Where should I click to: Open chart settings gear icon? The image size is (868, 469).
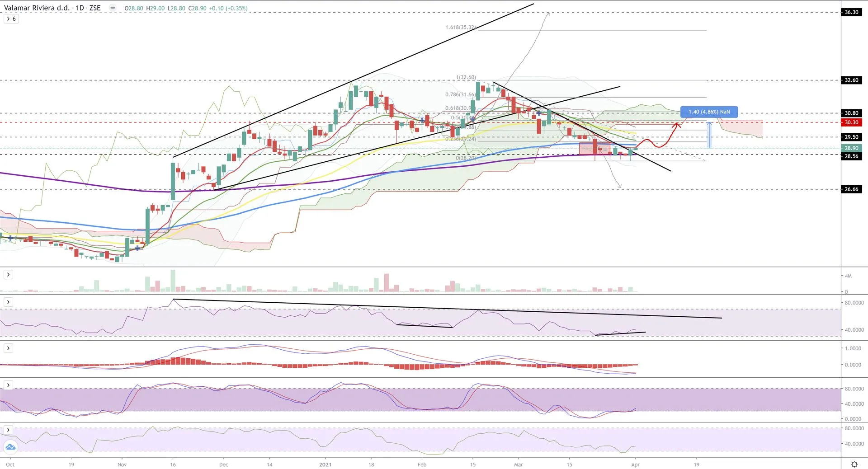[x=854, y=464]
